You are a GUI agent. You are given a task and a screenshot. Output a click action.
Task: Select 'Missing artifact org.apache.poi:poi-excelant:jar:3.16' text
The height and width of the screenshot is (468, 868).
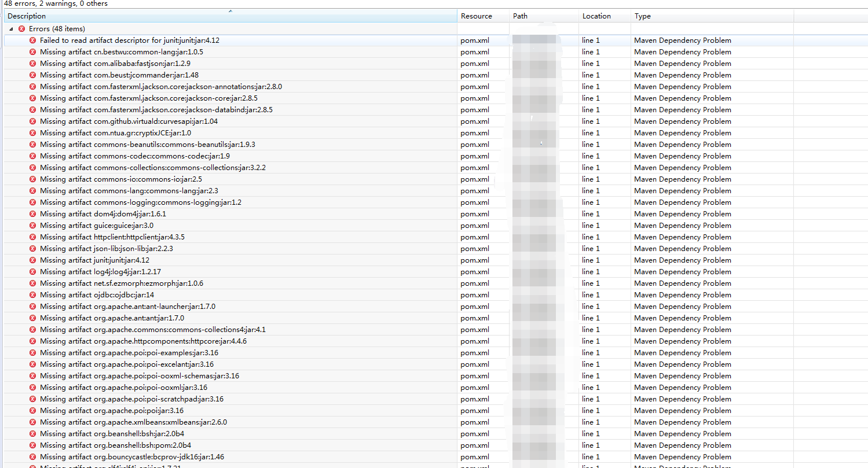tap(127, 364)
